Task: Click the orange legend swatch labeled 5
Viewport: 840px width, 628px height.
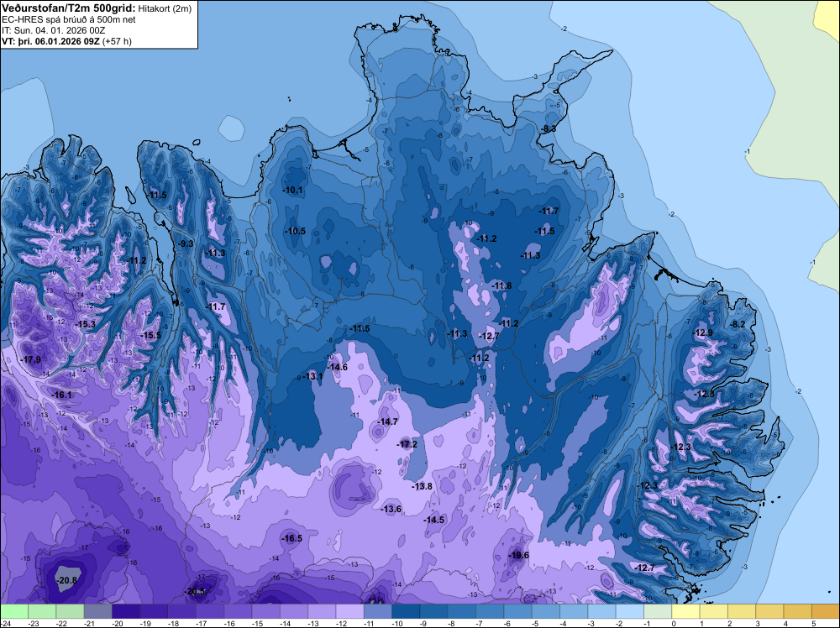Action: 825,611
